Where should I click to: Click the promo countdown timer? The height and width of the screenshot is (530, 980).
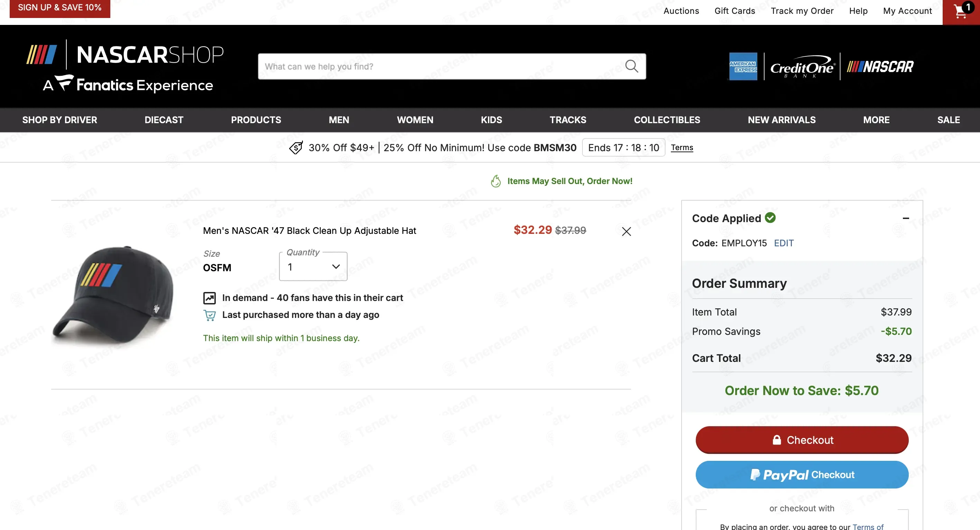coord(623,148)
